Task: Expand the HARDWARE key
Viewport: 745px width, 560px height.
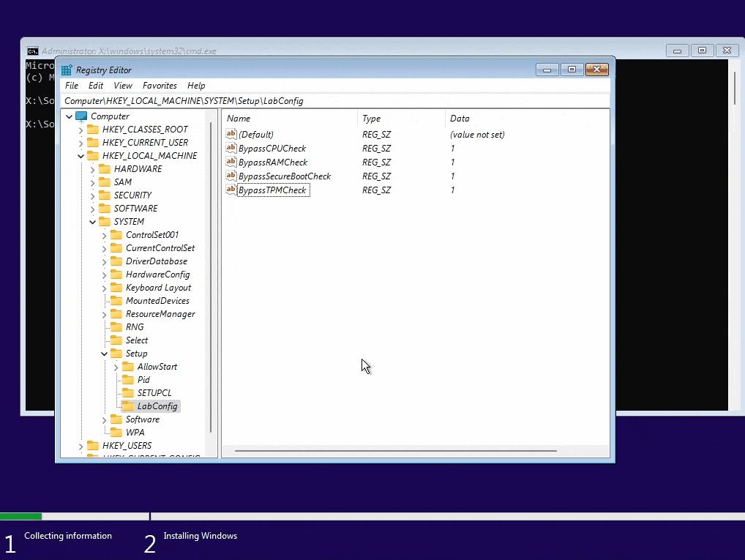Action: [93, 169]
